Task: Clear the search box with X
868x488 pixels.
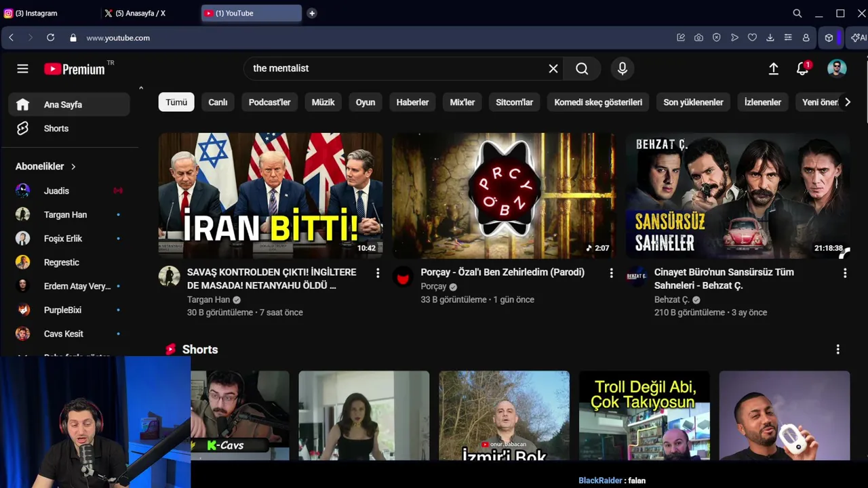Action: (553, 68)
